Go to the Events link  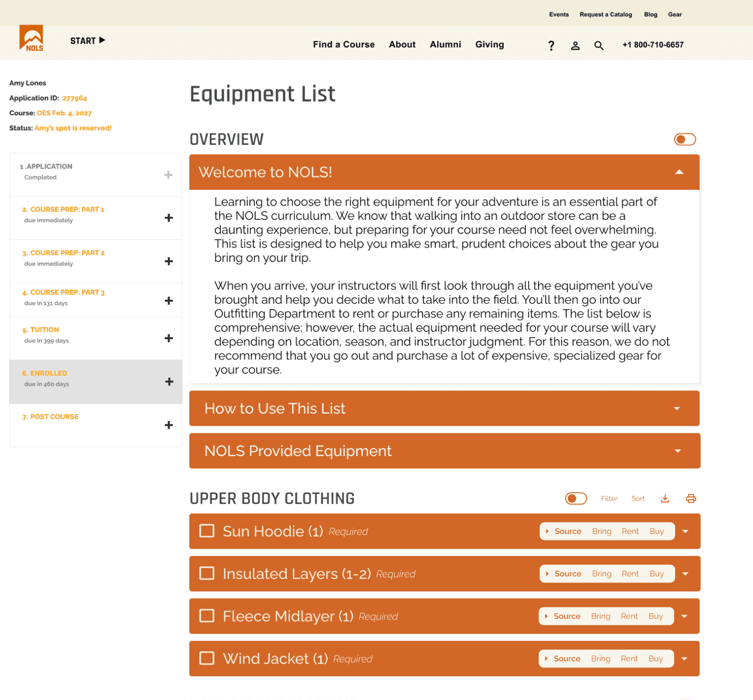tap(559, 14)
